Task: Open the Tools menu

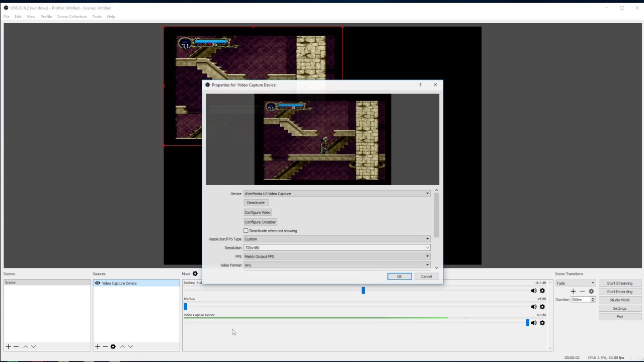Action: coord(97,17)
